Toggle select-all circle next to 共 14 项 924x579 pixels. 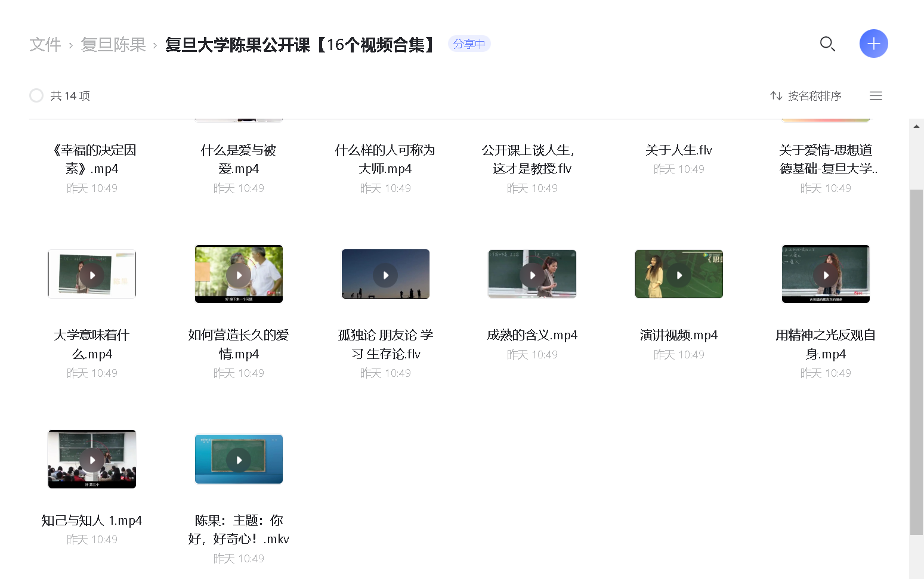coord(36,95)
